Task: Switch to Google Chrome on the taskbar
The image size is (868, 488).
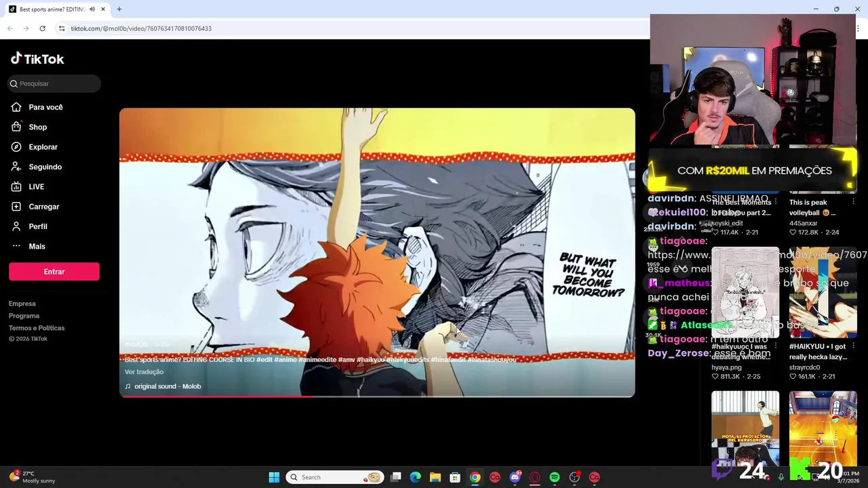Action: coord(475,477)
